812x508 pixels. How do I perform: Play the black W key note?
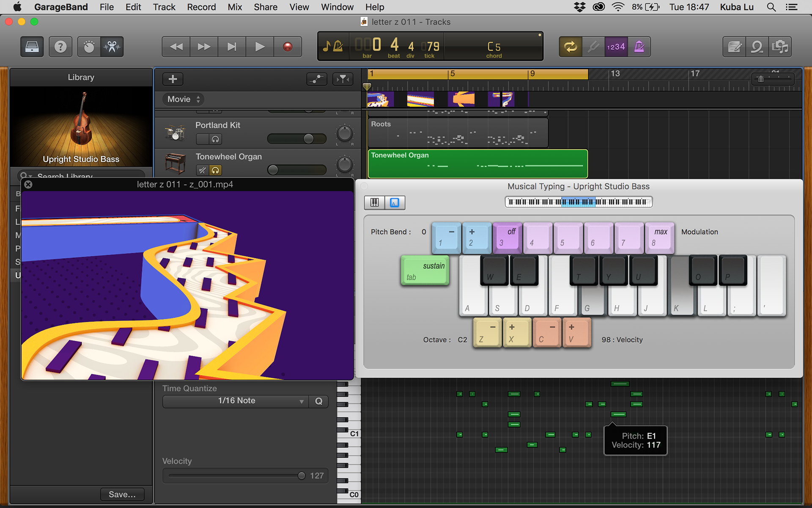pos(494,270)
